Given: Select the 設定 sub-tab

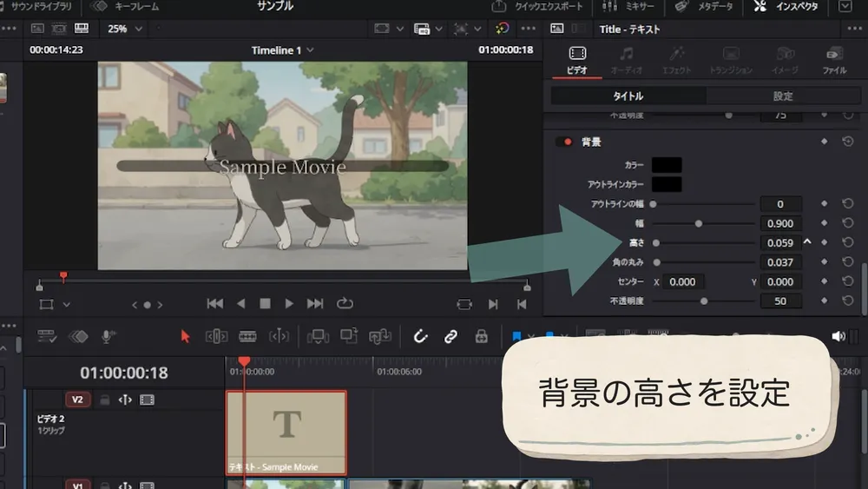Looking at the screenshot, I should [x=783, y=96].
